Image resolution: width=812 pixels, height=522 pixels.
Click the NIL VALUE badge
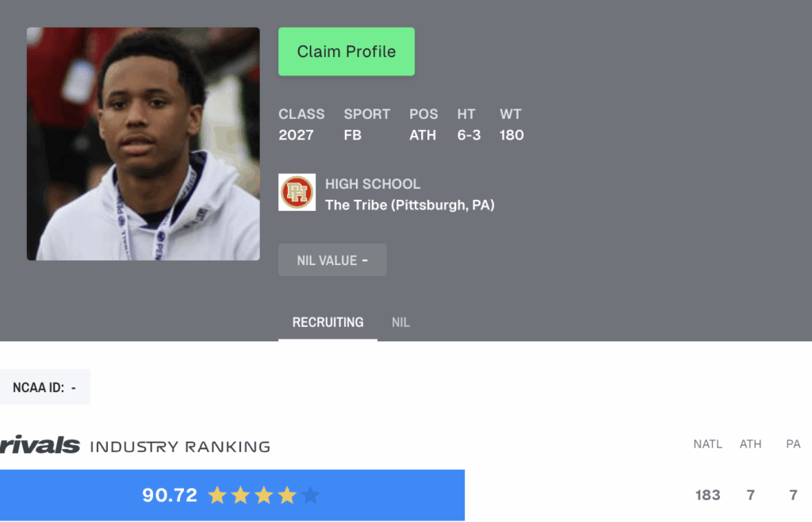(x=332, y=260)
